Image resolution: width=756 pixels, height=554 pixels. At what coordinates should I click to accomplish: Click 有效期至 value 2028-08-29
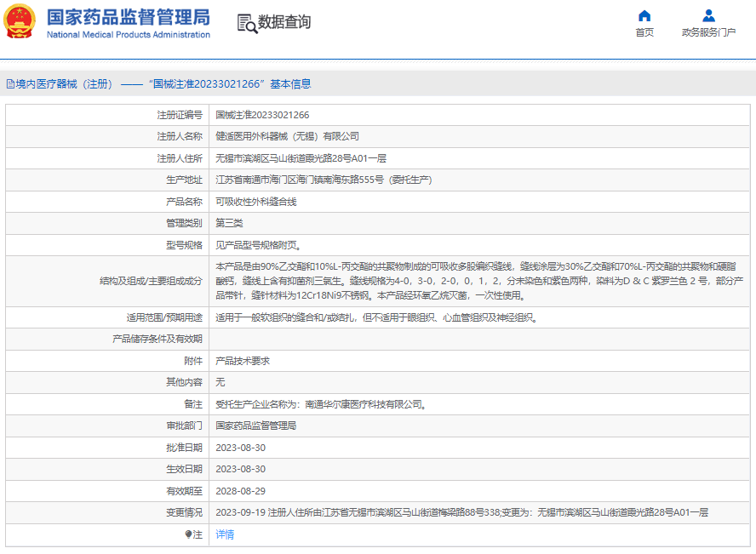tap(241, 491)
